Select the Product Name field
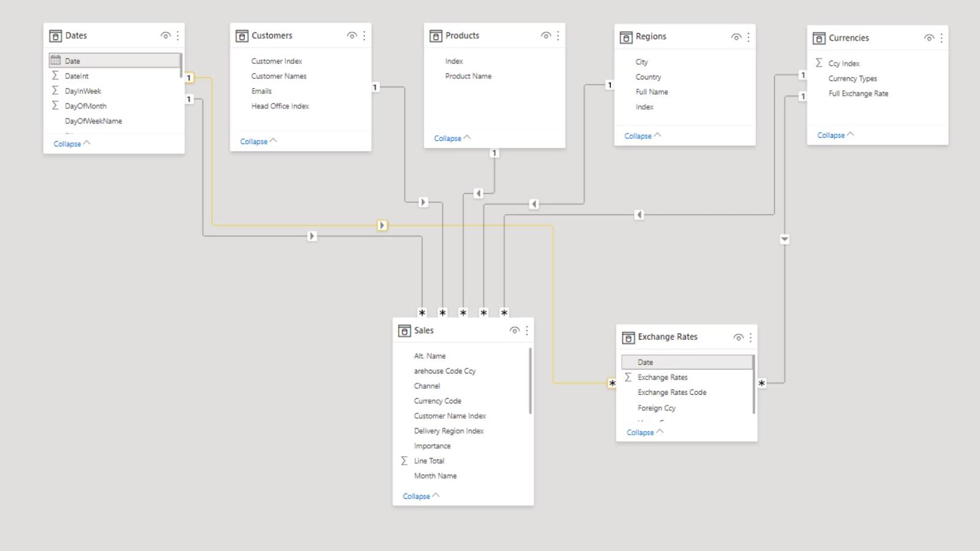The width and height of the screenshot is (980, 551). click(468, 76)
